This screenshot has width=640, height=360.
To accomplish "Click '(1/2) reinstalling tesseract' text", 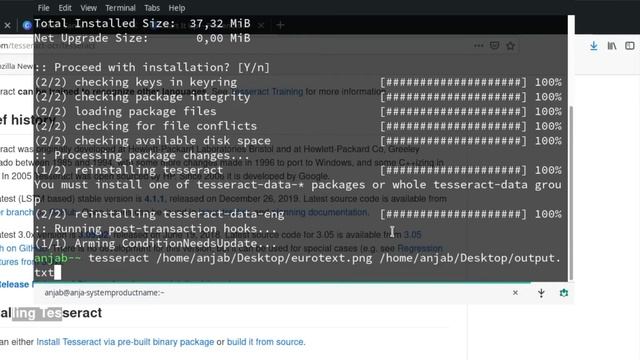I will coord(129,170).
